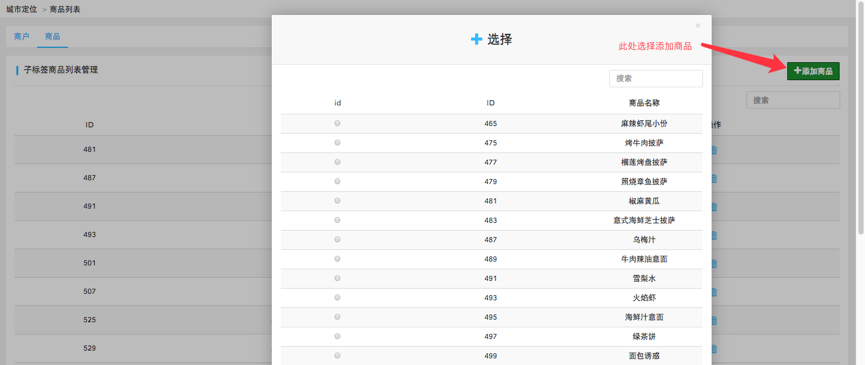Click product name 椒麻黄瓜 in dialog
Screen dimensions: 865x365
coord(644,201)
